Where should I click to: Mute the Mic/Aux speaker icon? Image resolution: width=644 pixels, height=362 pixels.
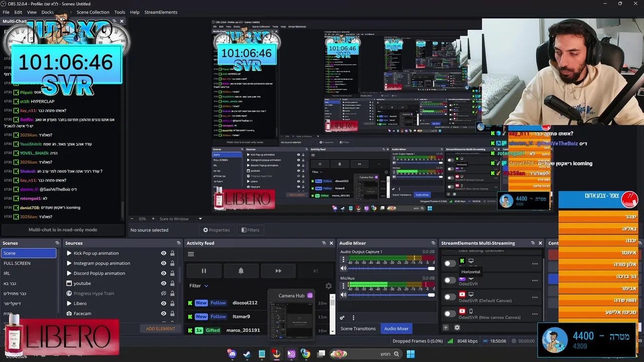[x=344, y=295]
